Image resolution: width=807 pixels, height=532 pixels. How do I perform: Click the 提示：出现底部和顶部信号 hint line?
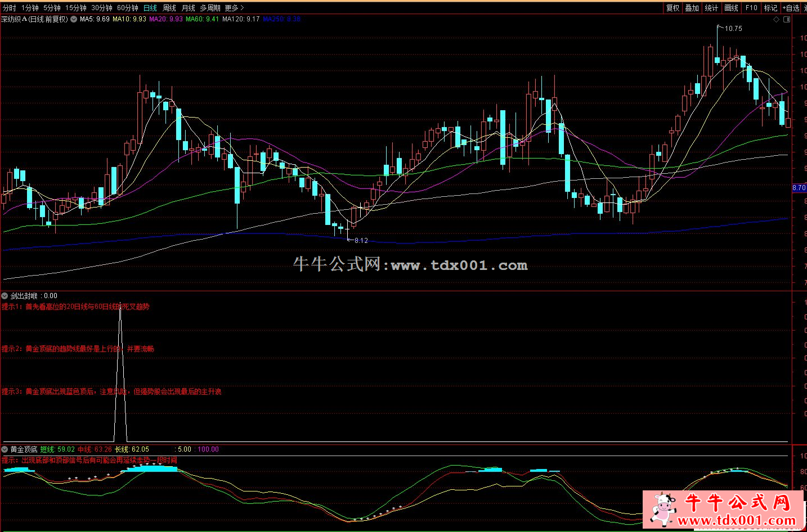[x=89, y=460]
